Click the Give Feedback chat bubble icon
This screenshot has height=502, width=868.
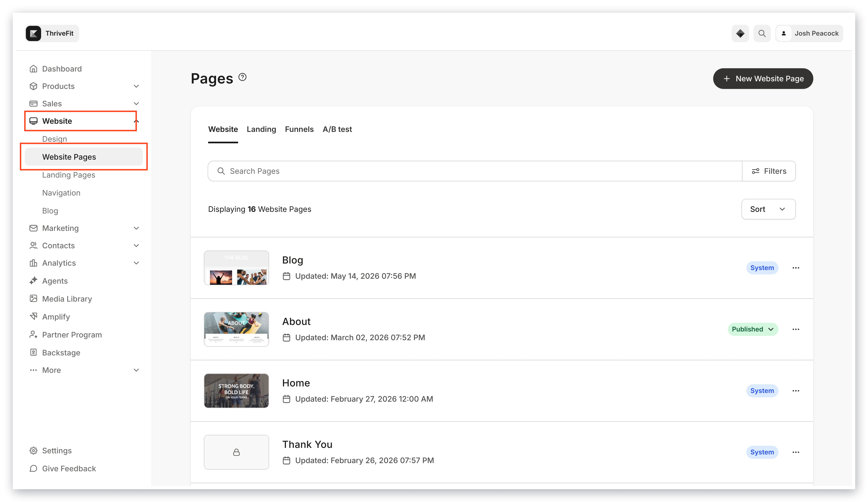click(x=33, y=469)
